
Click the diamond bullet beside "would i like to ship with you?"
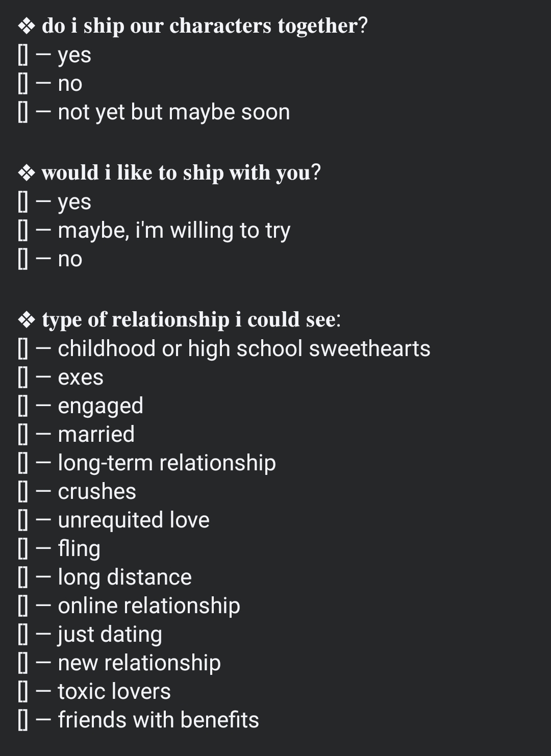[x=26, y=173]
